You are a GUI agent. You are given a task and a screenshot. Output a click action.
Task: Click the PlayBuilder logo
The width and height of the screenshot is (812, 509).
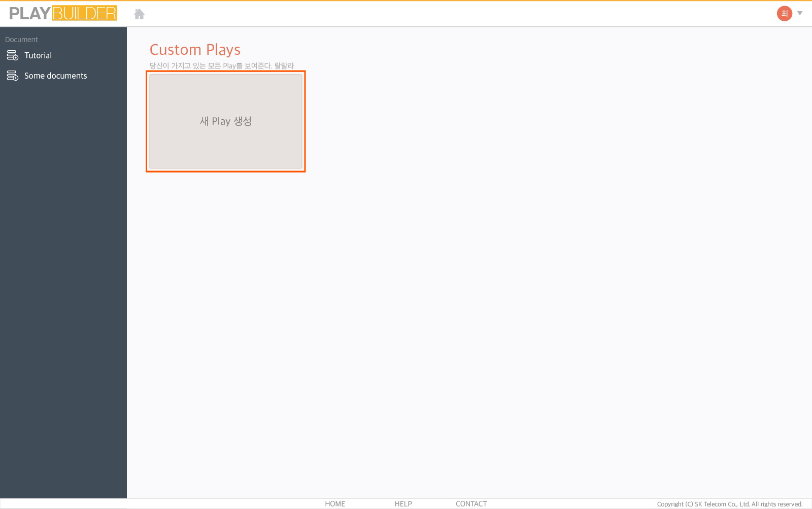click(63, 13)
